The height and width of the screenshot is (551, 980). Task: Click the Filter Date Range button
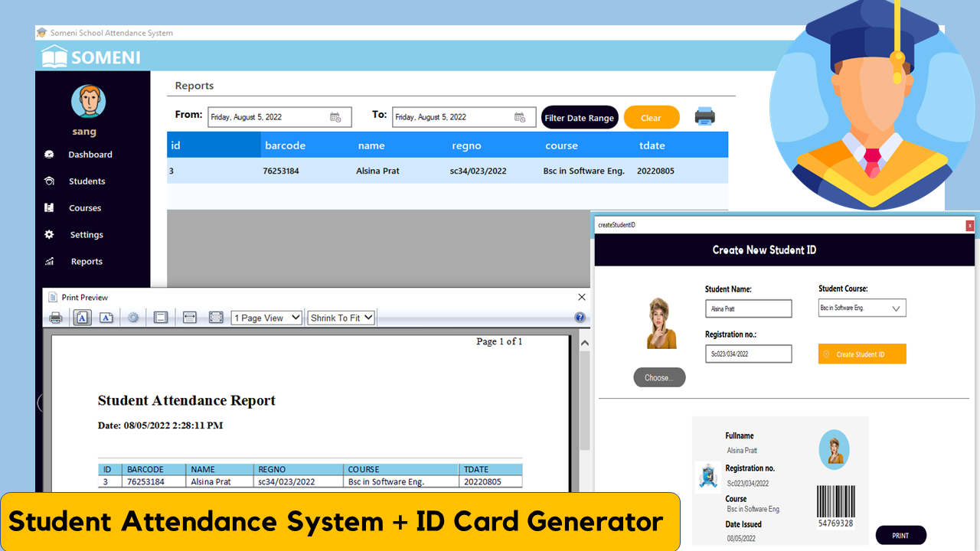click(x=580, y=117)
